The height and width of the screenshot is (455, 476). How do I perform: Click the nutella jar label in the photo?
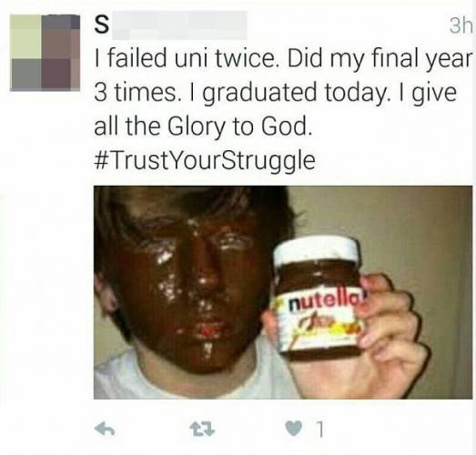(x=322, y=317)
